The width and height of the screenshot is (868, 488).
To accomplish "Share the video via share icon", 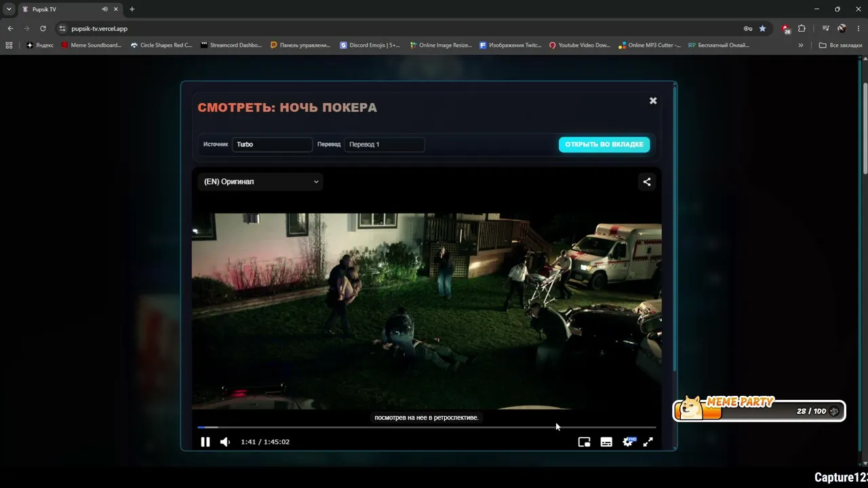I will pyautogui.click(x=647, y=182).
